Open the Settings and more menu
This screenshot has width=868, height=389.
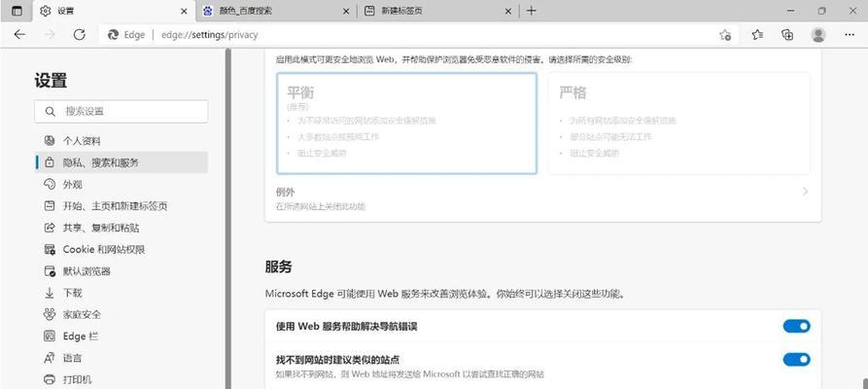coord(850,35)
